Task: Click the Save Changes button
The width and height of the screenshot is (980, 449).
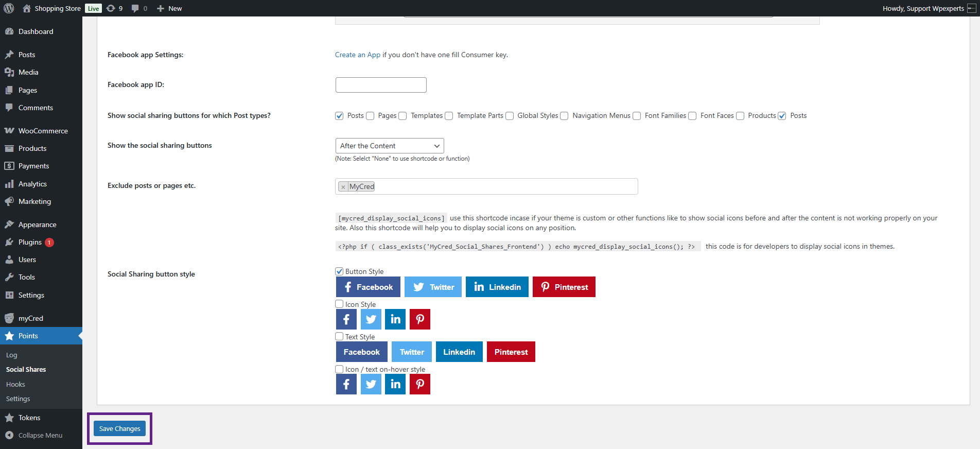Action: 119,428
